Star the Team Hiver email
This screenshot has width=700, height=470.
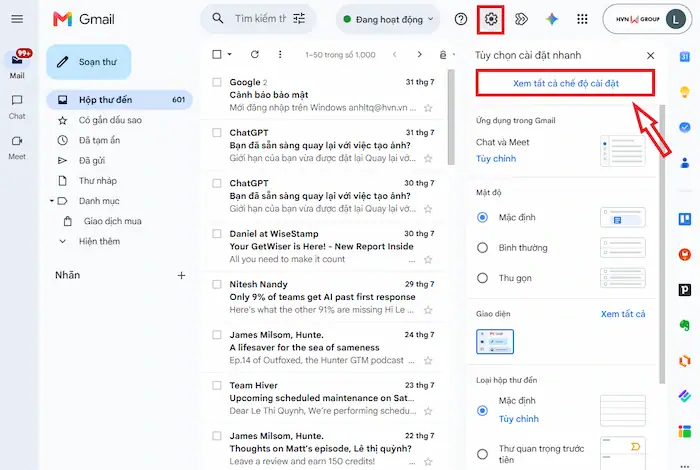(x=428, y=411)
